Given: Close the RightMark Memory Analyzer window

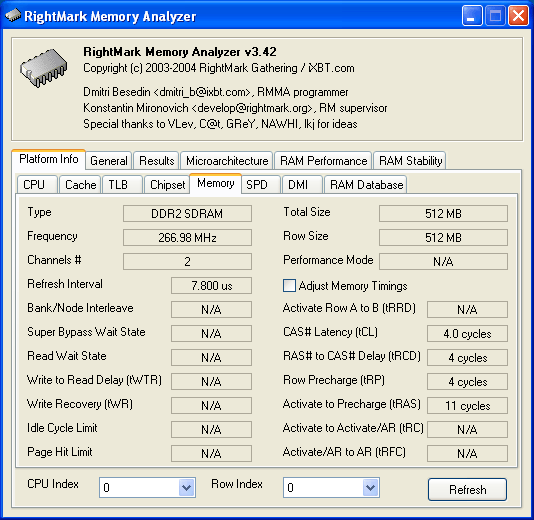Looking at the screenshot, I should coord(518,16).
